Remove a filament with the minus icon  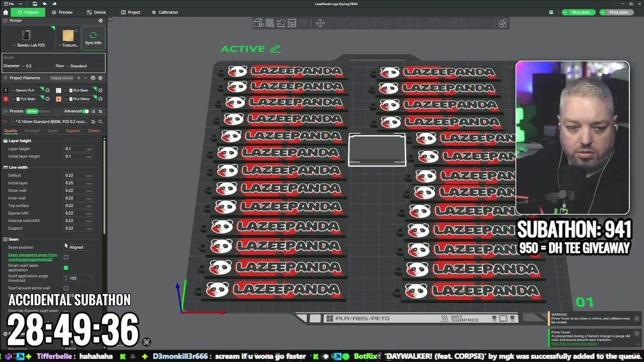(x=86, y=78)
